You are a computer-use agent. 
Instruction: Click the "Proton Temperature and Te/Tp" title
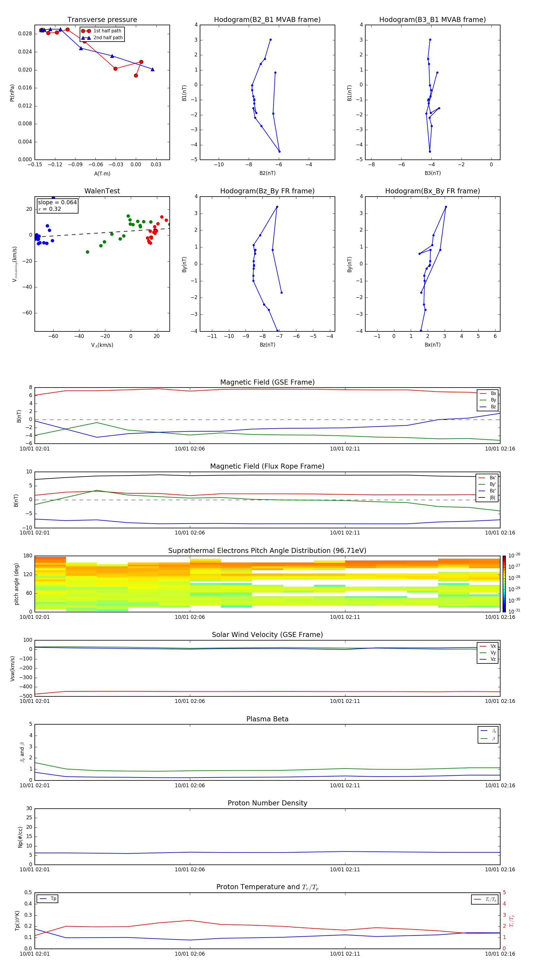coord(267,887)
